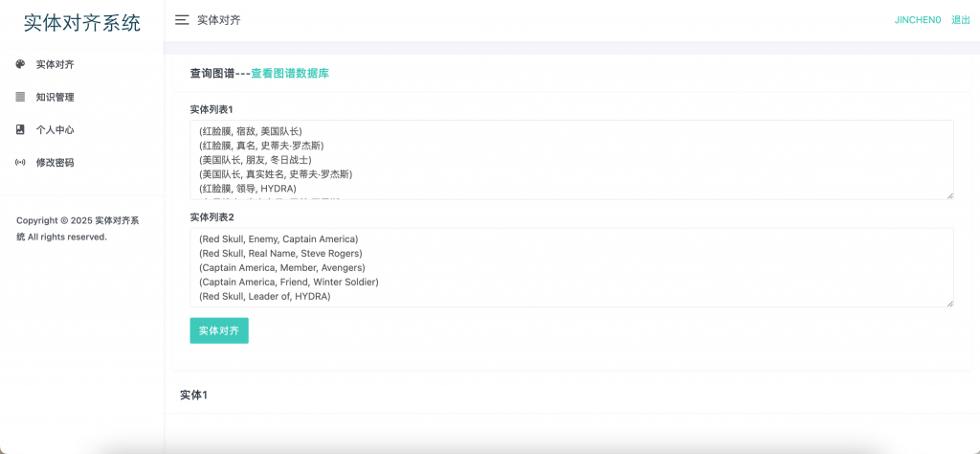Click the line (红脸膜, 真名, 史蒂夫·罗杰斯)
The image size is (980, 454).
click(261, 146)
